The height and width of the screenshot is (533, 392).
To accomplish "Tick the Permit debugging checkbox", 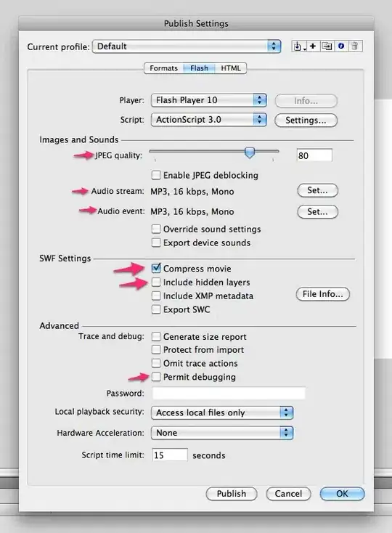I will pos(156,377).
